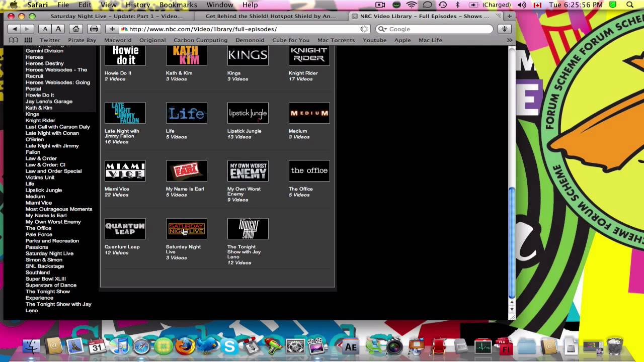Open the Wi-Fi status menu
Viewport: 644px width, 362px height.
click(412, 5)
